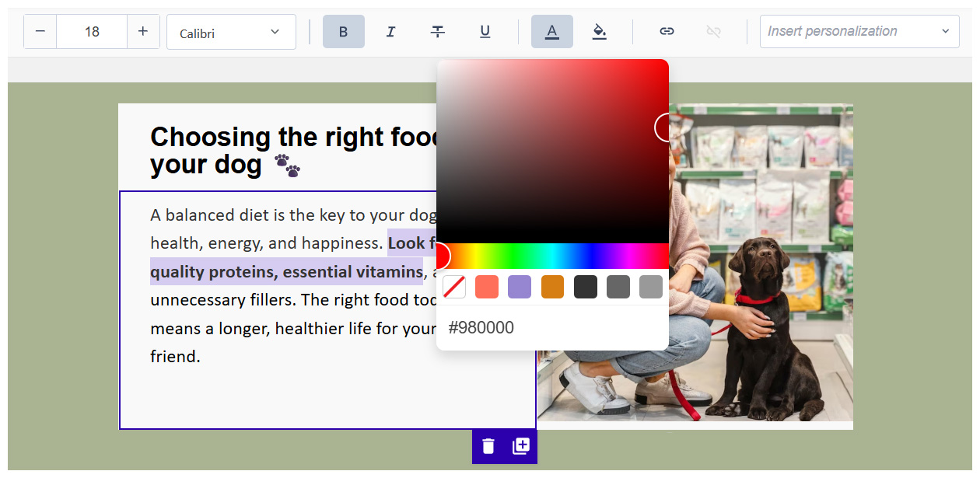Image resolution: width=980 pixels, height=478 pixels.
Task: Insert a hyperlink
Action: (x=667, y=32)
